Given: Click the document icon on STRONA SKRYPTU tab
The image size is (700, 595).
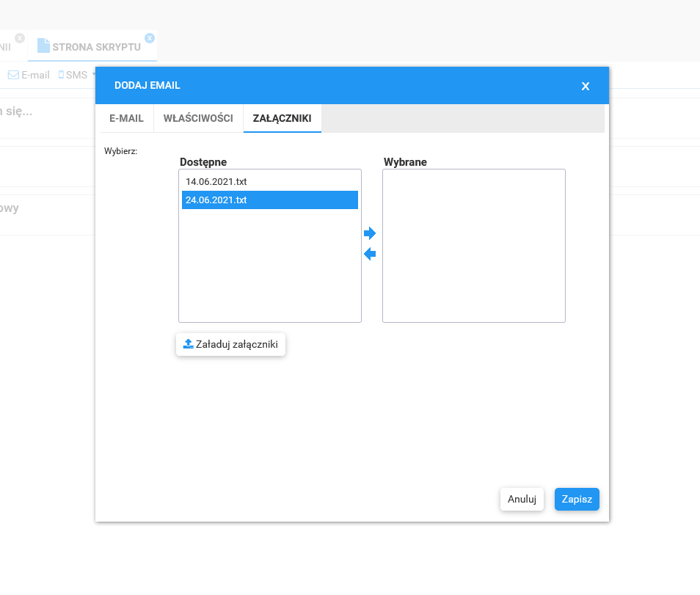Looking at the screenshot, I should click(43, 46).
